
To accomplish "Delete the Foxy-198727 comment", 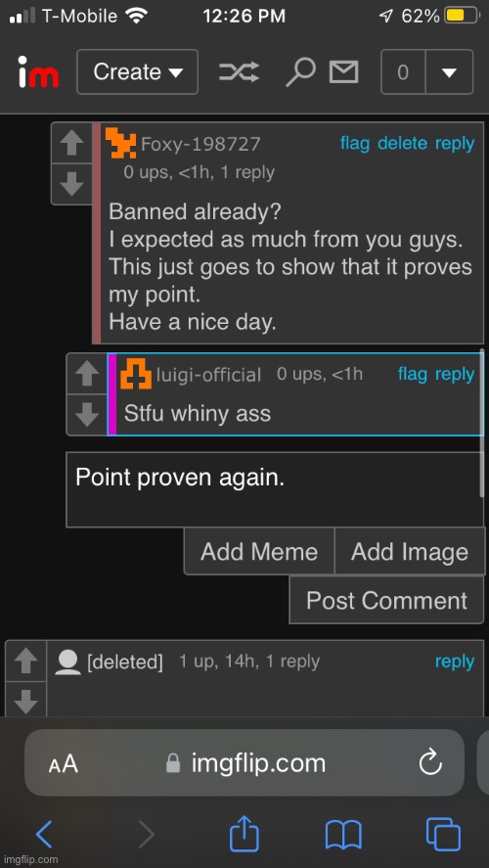I will [403, 144].
